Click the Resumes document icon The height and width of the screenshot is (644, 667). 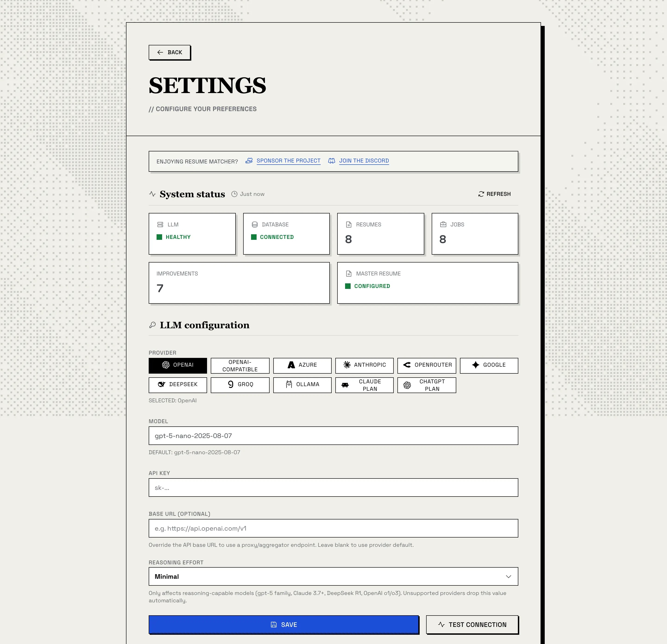[x=349, y=225]
